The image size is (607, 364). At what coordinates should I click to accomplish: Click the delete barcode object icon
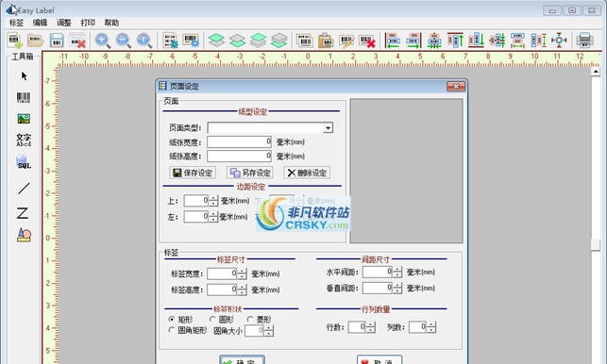click(367, 41)
